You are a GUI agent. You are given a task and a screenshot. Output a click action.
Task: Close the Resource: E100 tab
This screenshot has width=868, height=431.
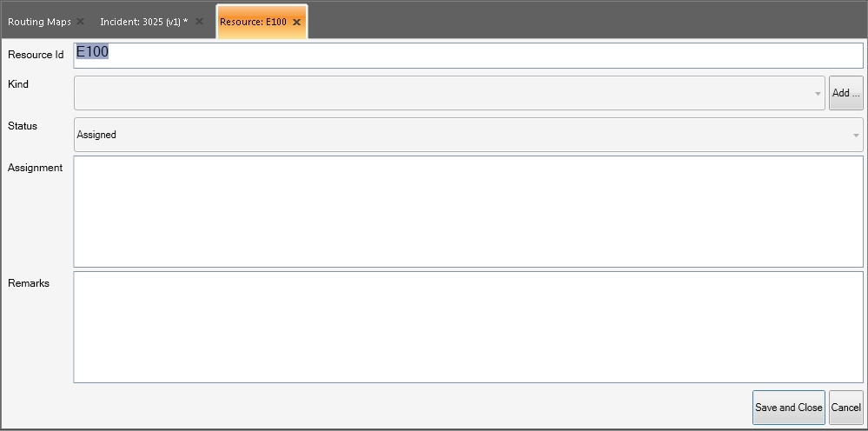(296, 22)
